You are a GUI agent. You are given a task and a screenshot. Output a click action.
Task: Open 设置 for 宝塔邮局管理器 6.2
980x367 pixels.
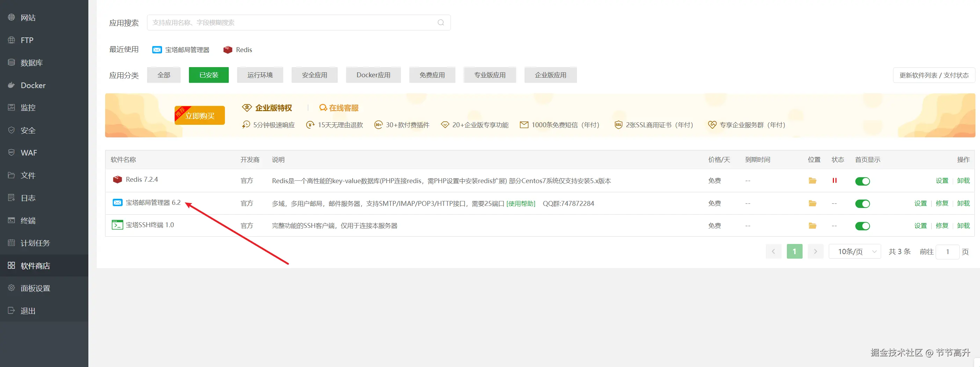click(x=921, y=203)
